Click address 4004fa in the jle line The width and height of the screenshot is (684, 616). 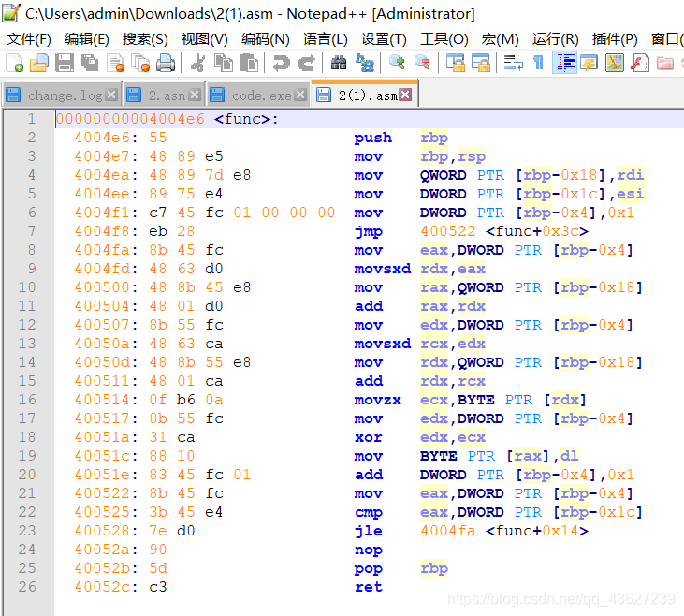[x=448, y=531]
